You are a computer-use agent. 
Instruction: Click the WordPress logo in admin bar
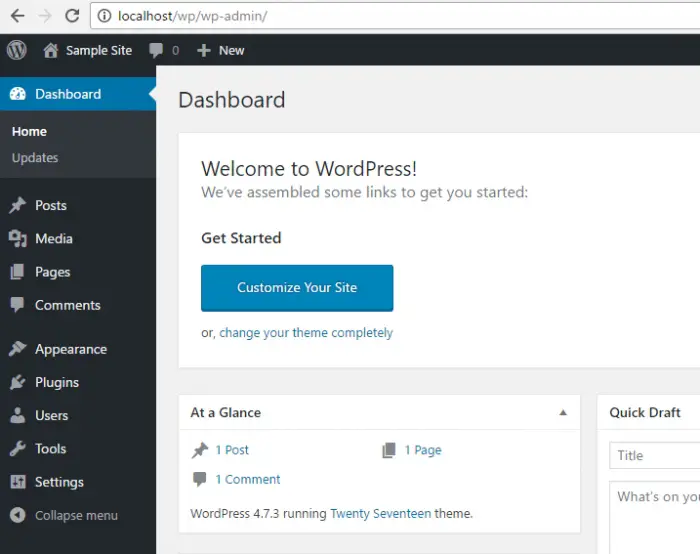point(17,50)
